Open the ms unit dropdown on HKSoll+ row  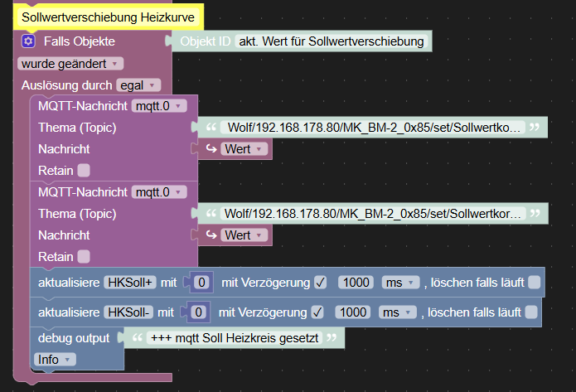pyautogui.click(x=400, y=283)
